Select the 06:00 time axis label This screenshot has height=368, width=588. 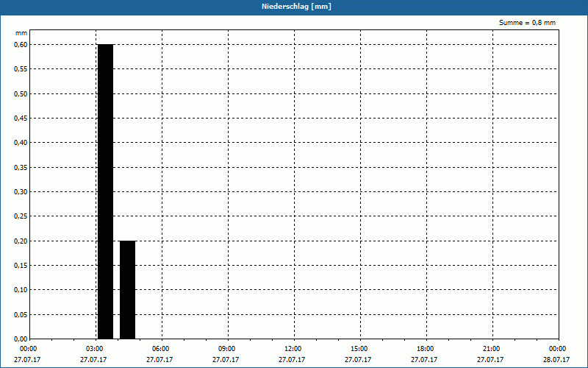click(x=160, y=349)
